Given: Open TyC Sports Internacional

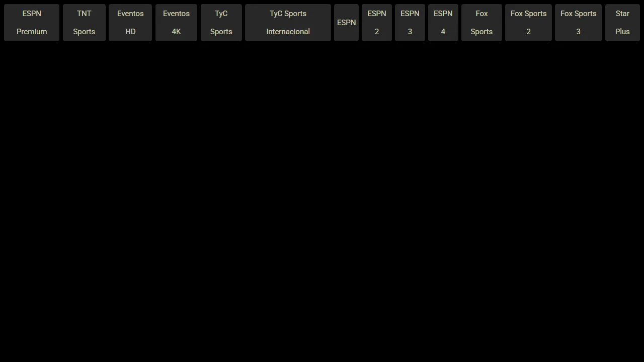Looking at the screenshot, I should click(x=288, y=22).
